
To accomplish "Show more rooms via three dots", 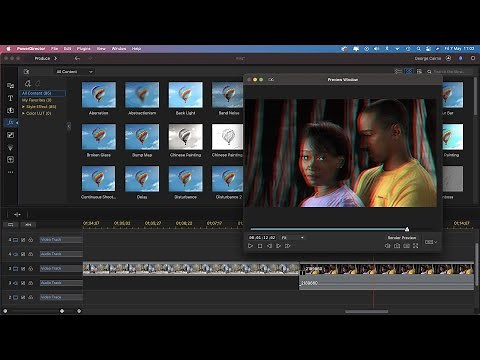I will click(10, 172).
